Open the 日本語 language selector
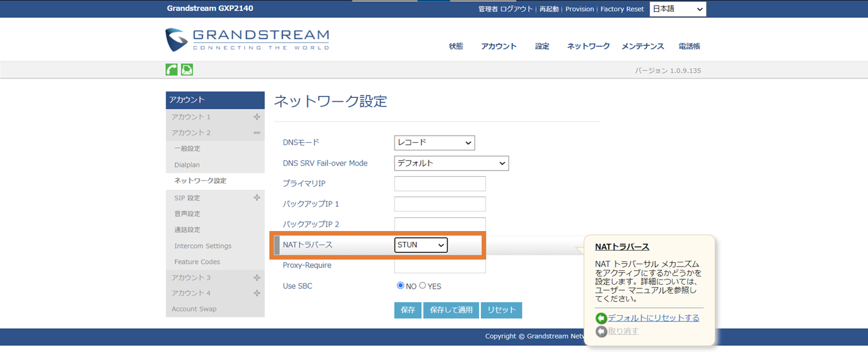The width and height of the screenshot is (868, 352). click(x=677, y=9)
